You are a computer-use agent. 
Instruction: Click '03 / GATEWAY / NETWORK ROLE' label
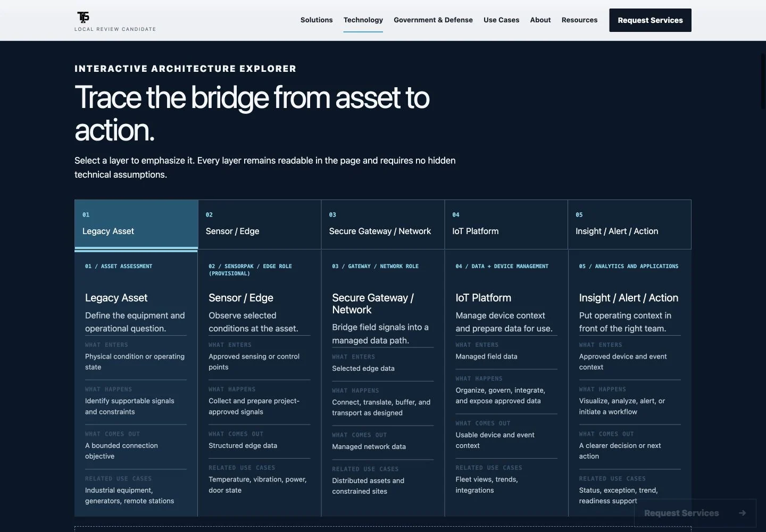click(375, 266)
